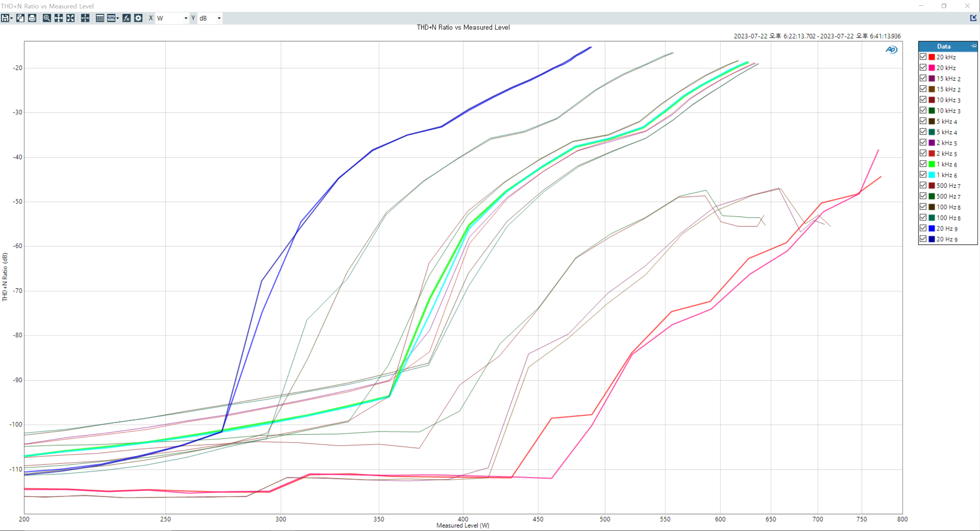
Task: Toggle the purple 15 kHz 2 checkbox
Action: pos(923,78)
